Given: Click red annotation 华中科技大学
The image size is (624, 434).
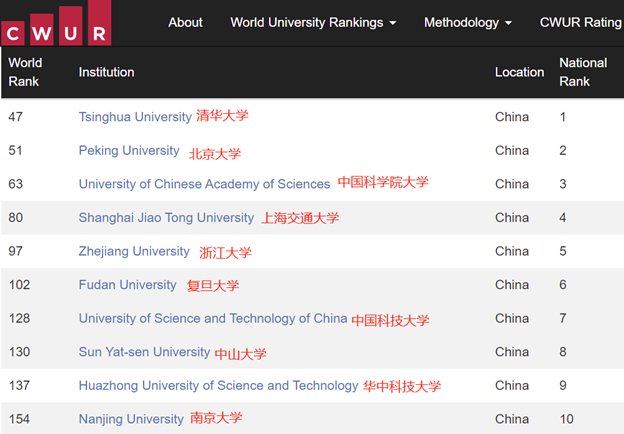Looking at the screenshot, I should [402, 386].
